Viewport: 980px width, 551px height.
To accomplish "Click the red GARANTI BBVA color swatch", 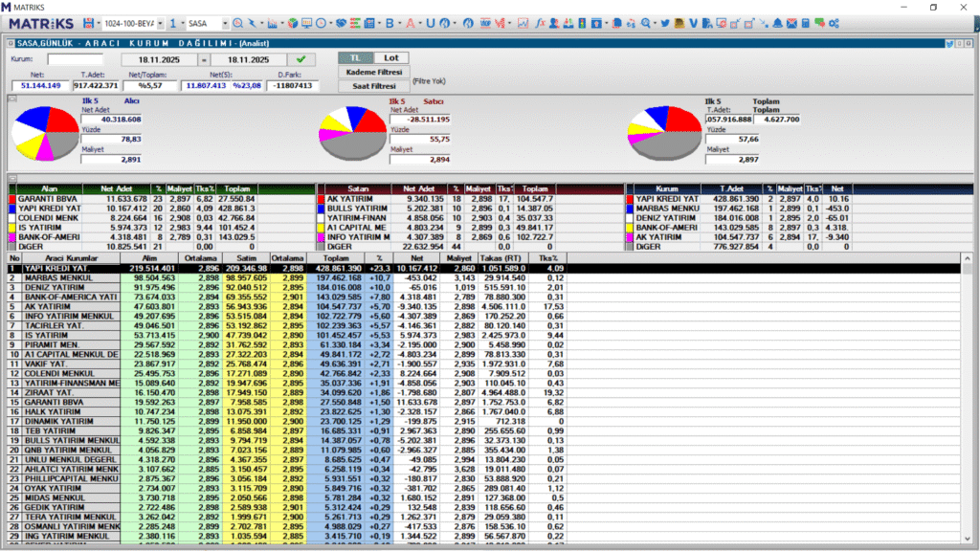I will 11,199.
